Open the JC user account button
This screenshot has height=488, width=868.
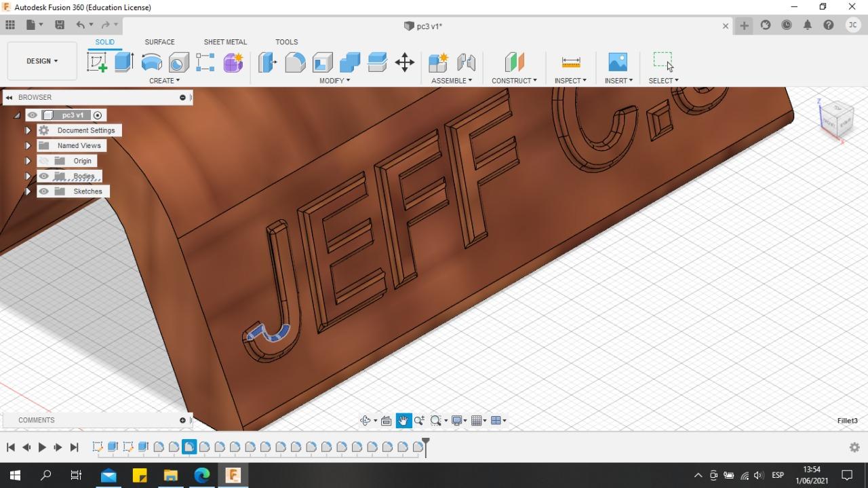point(852,25)
